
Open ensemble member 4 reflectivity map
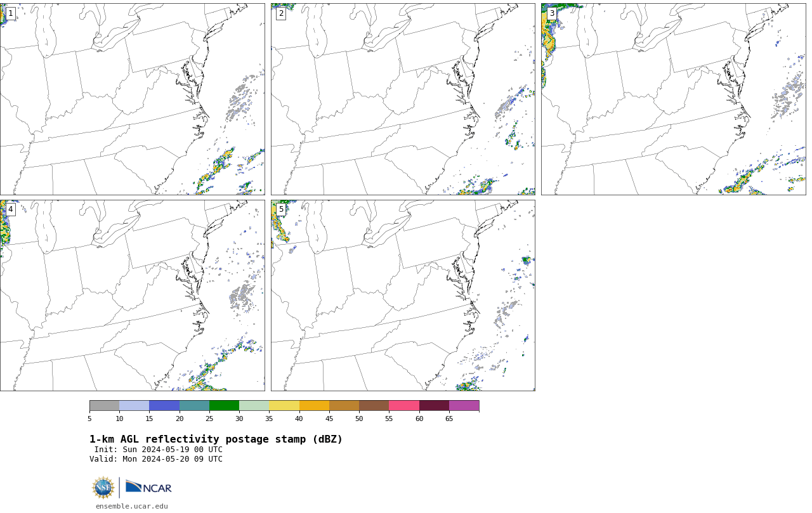pyautogui.click(x=132, y=295)
